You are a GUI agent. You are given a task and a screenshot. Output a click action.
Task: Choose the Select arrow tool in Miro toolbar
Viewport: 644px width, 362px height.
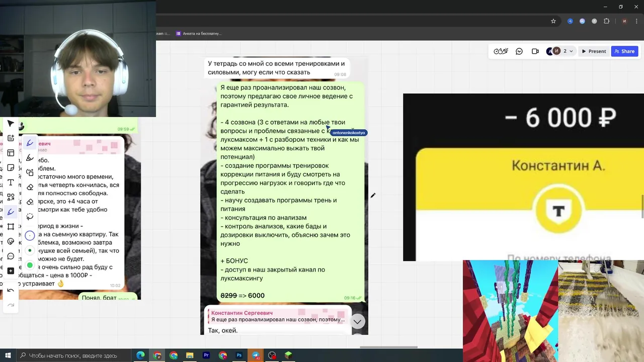(x=11, y=124)
